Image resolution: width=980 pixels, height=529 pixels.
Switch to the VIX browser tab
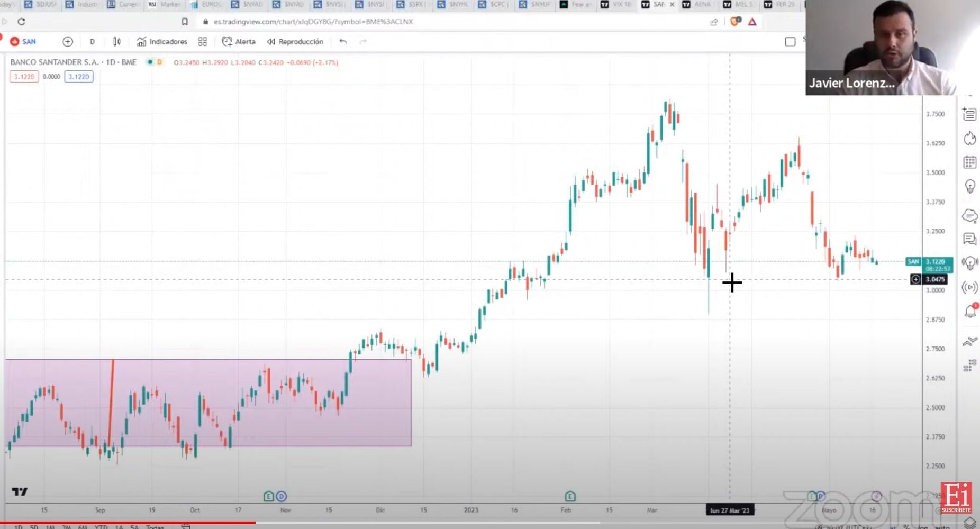616,4
